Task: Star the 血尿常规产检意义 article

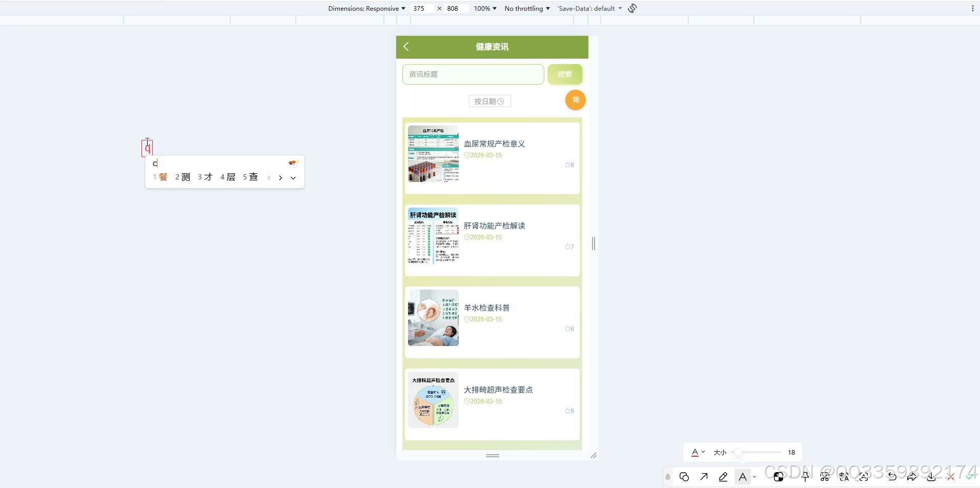Action: point(569,165)
